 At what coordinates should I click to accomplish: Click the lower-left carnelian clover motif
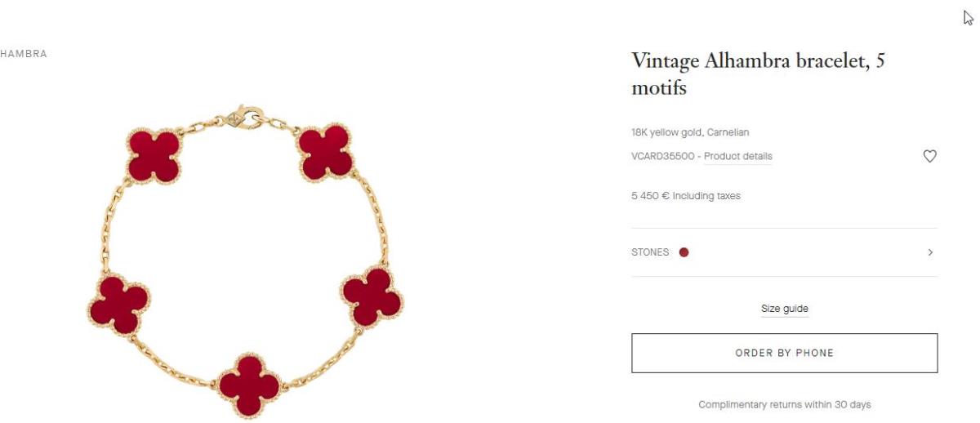point(118,304)
